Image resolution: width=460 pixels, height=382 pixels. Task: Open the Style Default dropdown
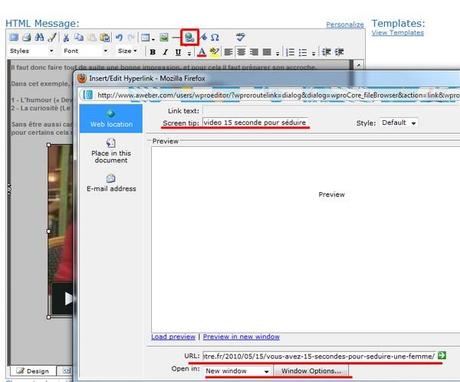[399, 123]
